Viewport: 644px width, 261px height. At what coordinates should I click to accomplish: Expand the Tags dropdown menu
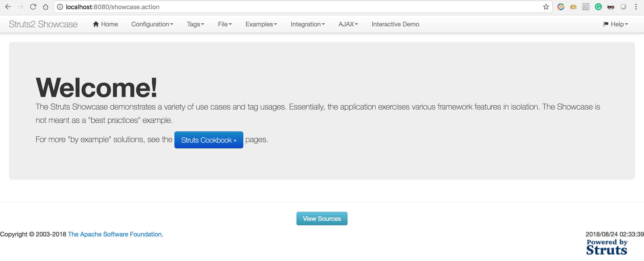point(195,24)
